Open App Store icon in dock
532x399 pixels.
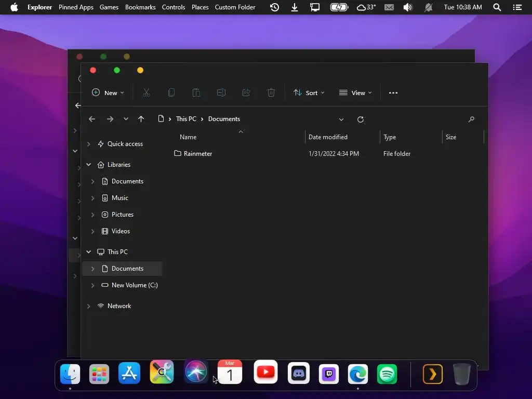pyautogui.click(x=129, y=373)
